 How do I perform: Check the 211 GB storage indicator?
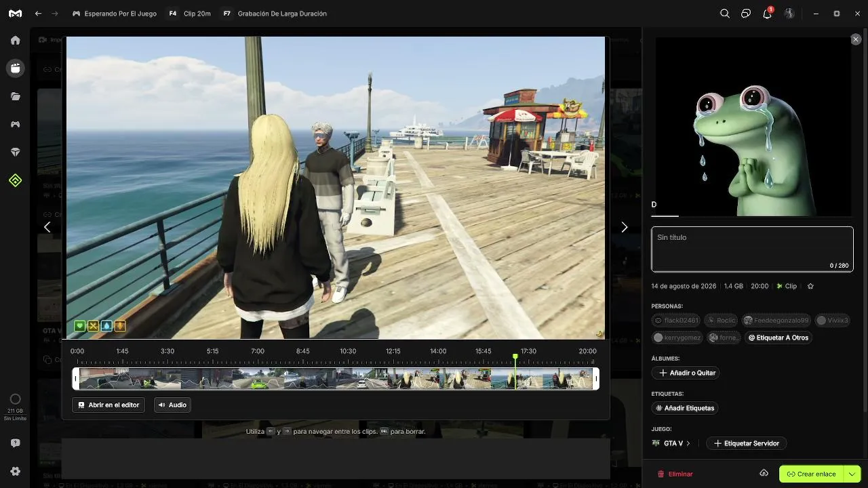(15, 407)
